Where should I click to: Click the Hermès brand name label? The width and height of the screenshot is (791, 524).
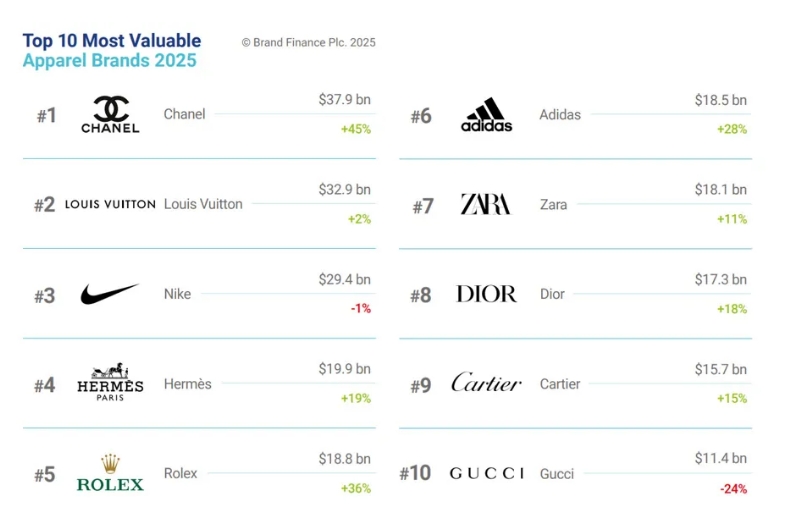tap(187, 384)
